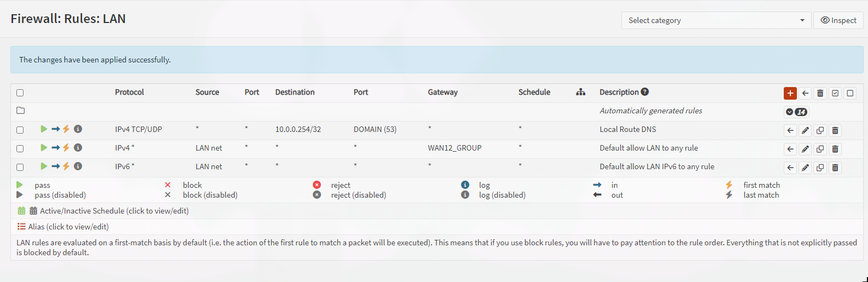This screenshot has height=282, width=868.
Task: Toggle logging on the IPv6 rule
Action: click(78, 166)
